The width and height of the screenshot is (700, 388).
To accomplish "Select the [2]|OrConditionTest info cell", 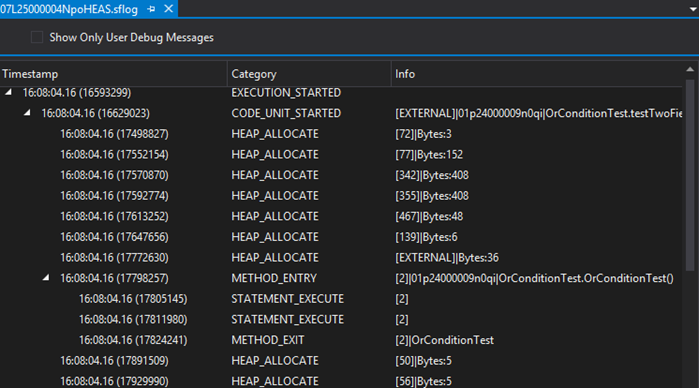I will [444, 340].
